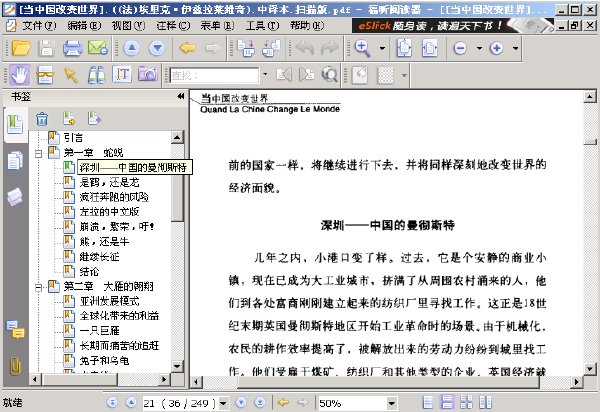Email the document via envelope icon
The width and height of the screenshot is (600, 412).
[x=98, y=48]
